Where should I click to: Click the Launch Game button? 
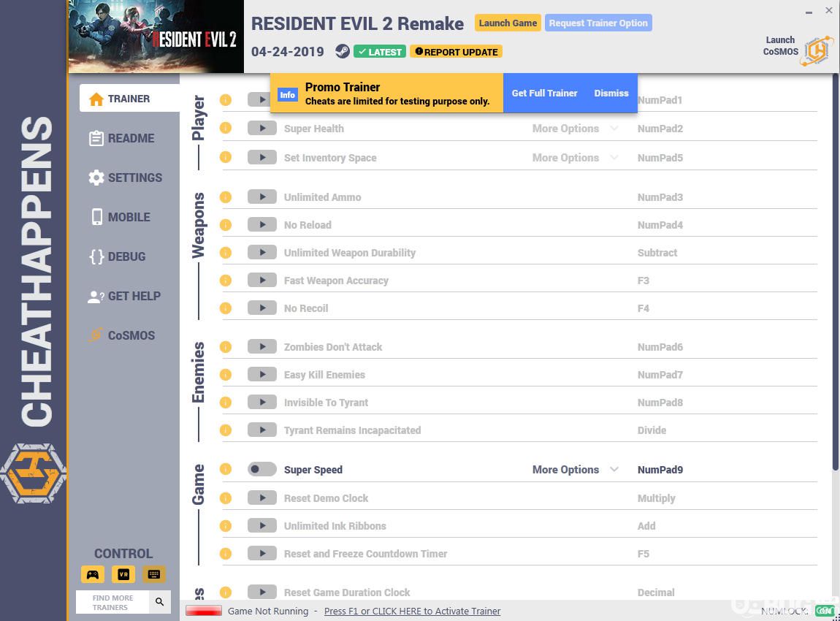click(x=508, y=23)
